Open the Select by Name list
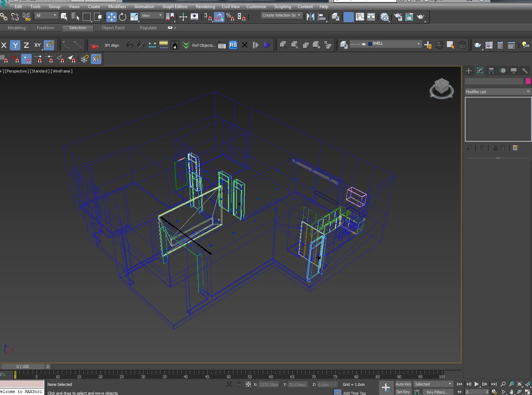The image size is (532, 395). pyautogui.click(x=75, y=17)
